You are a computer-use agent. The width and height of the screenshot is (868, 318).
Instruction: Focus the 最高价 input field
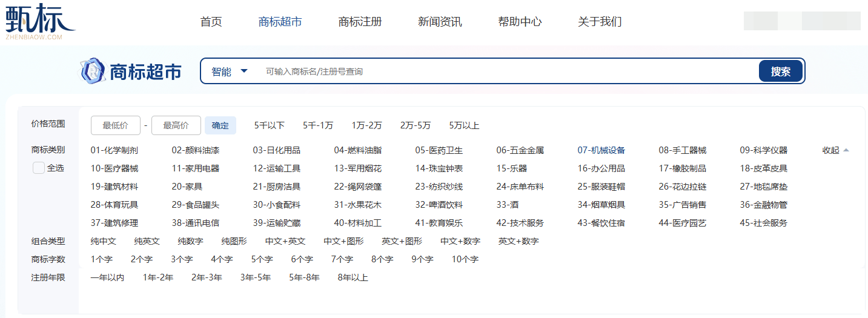coord(176,125)
